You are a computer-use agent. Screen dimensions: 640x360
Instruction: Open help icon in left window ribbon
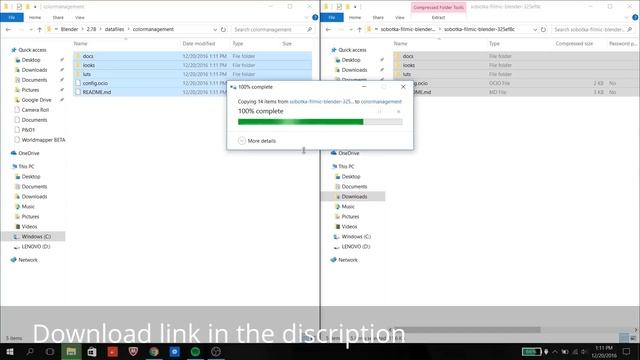[x=315, y=18]
